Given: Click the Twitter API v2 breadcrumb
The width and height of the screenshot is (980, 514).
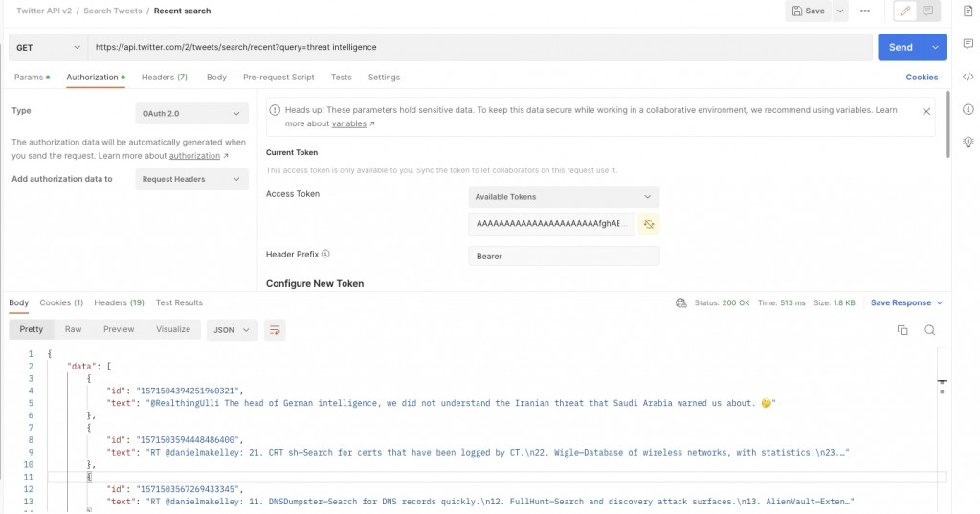Looking at the screenshot, I should [x=44, y=11].
